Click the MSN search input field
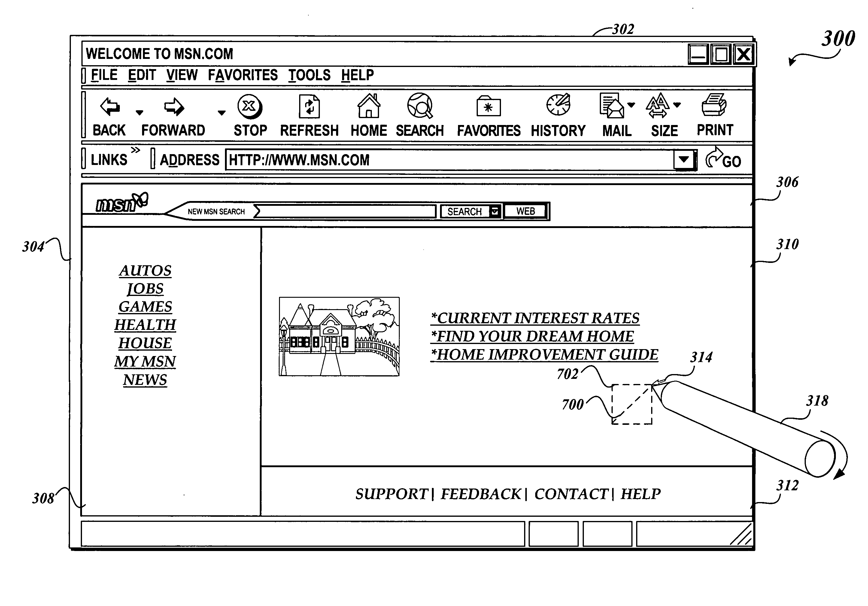This screenshot has height=606, width=868. coord(329,212)
